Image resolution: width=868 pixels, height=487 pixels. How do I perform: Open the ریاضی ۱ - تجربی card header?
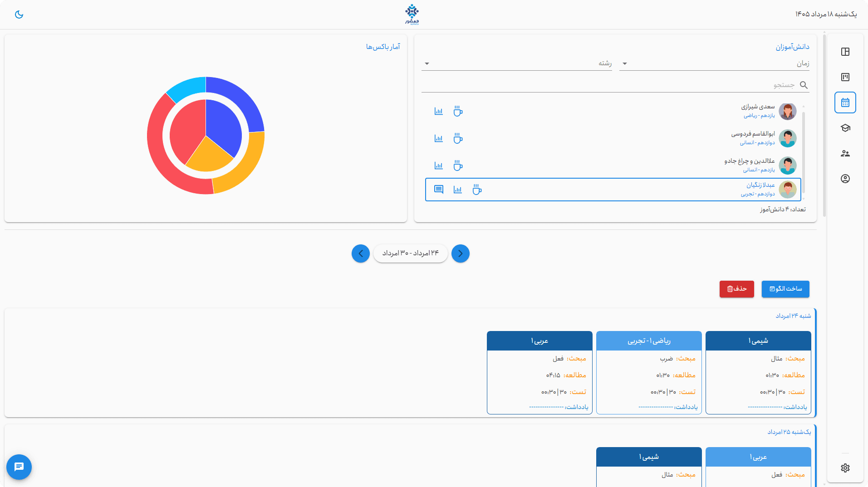pyautogui.click(x=649, y=341)
